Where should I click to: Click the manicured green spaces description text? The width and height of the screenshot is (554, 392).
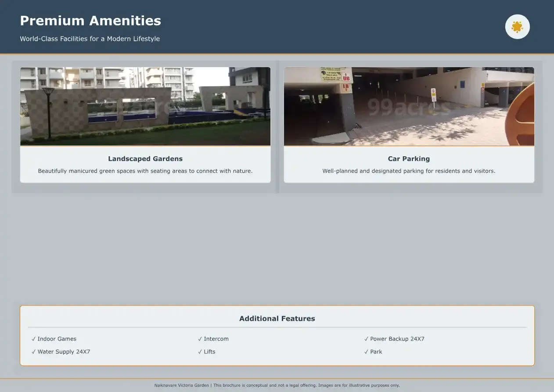pyautogui.click(x=145, y=171)
